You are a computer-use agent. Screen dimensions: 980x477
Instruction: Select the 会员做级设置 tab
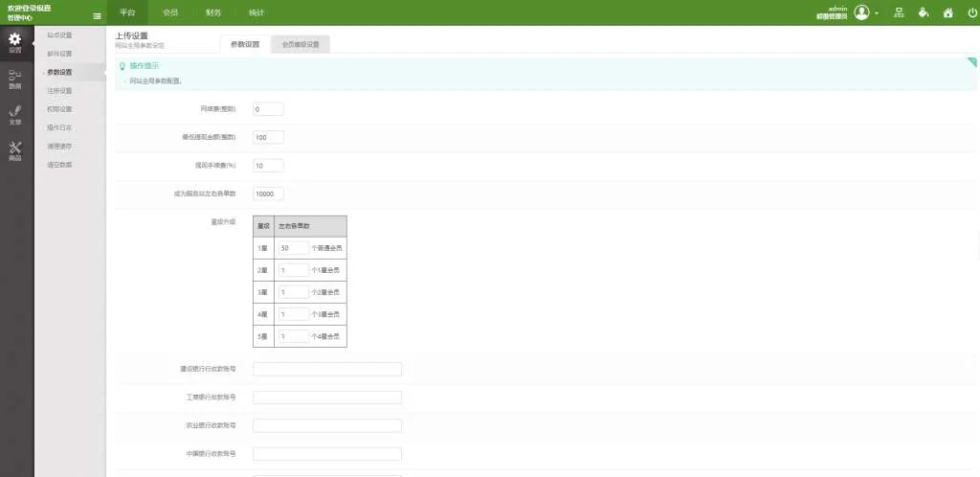coord(301,44)
